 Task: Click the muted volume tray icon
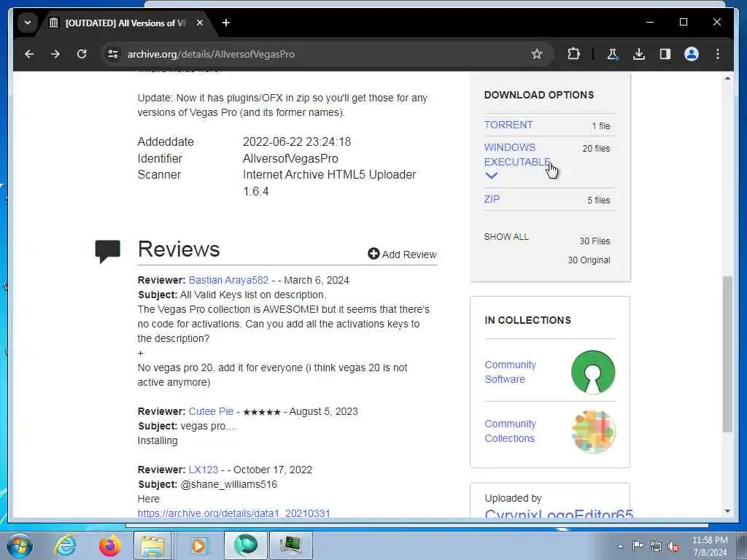pos(673,546)
